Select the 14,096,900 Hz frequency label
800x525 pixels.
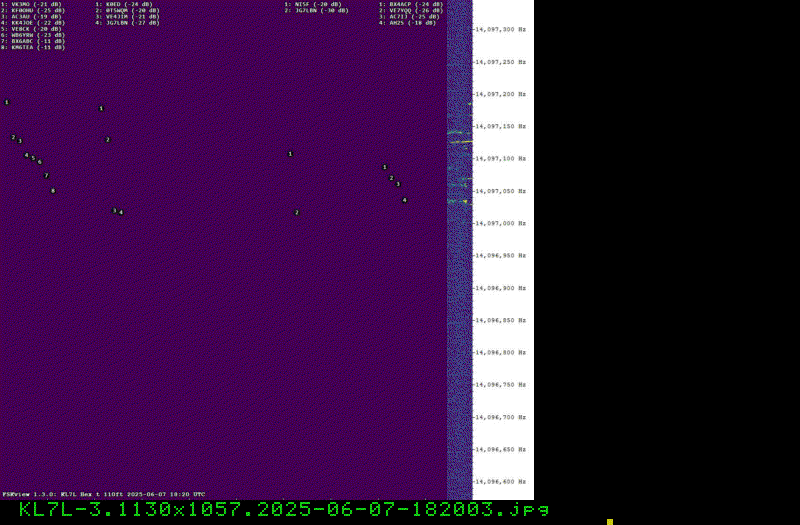tap(500, 288)
